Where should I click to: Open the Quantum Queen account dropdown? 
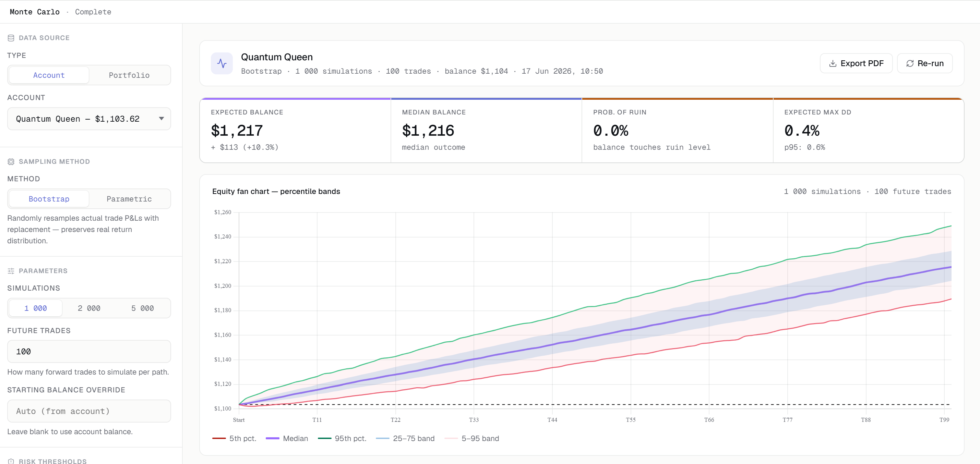89,119
